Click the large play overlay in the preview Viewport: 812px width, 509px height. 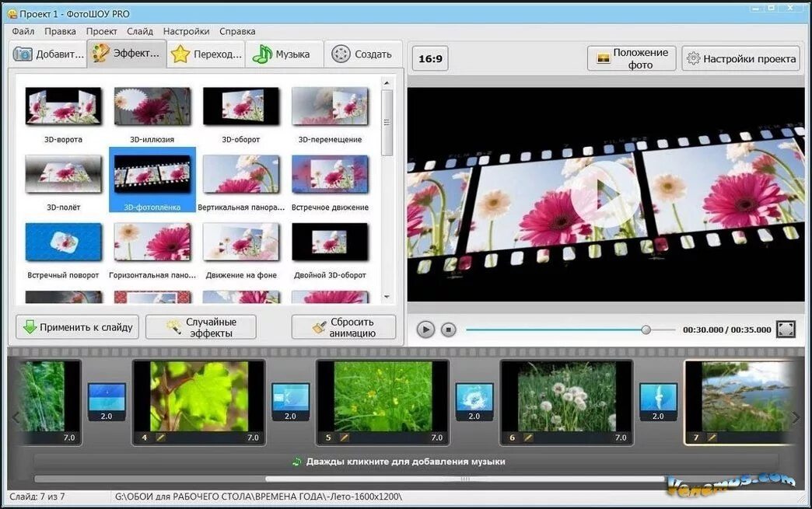coord(606,195)
